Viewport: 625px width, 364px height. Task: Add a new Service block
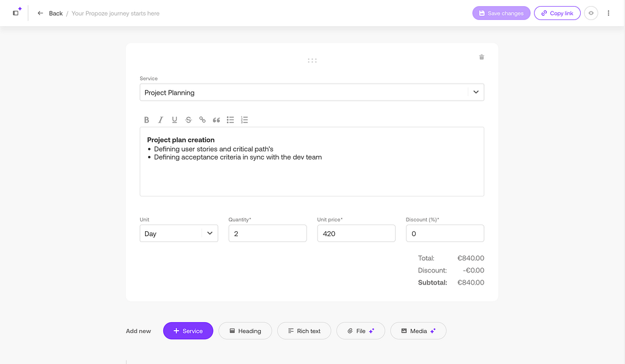(188, 331)
